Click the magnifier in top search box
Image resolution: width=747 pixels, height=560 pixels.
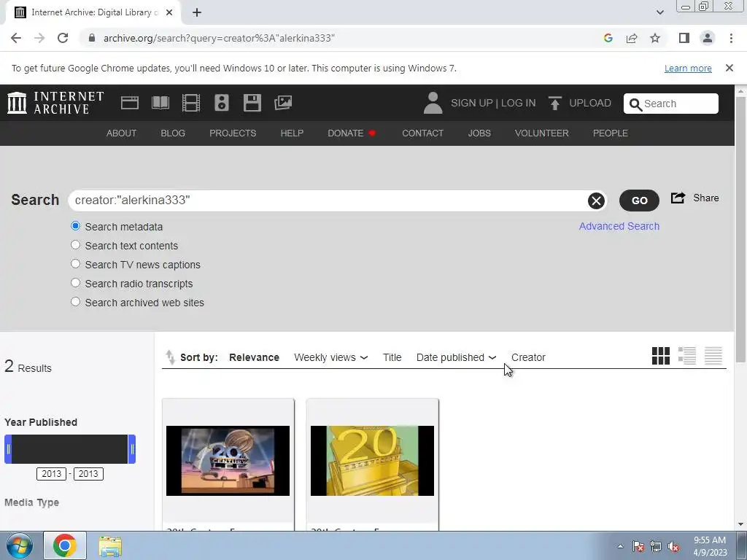tap(635, 104)
